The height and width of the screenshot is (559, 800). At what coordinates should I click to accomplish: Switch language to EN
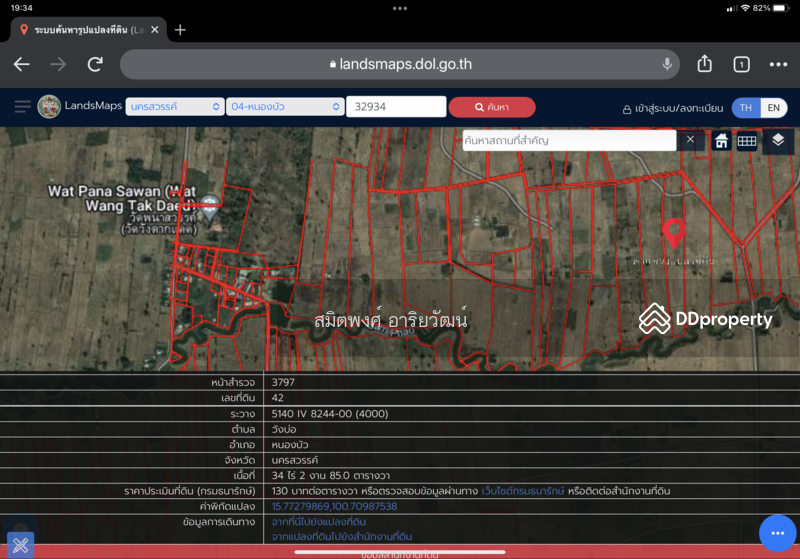click(773, 108)
